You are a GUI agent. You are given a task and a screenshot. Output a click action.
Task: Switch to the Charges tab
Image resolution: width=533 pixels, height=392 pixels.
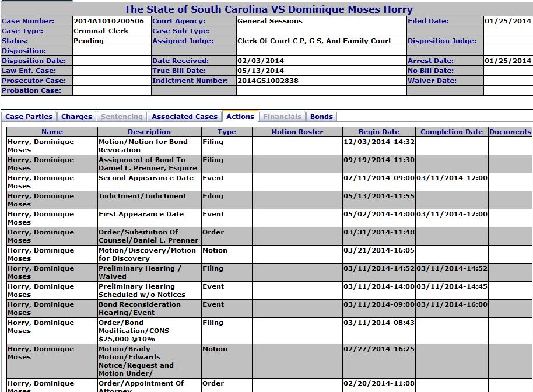point(76,117)
